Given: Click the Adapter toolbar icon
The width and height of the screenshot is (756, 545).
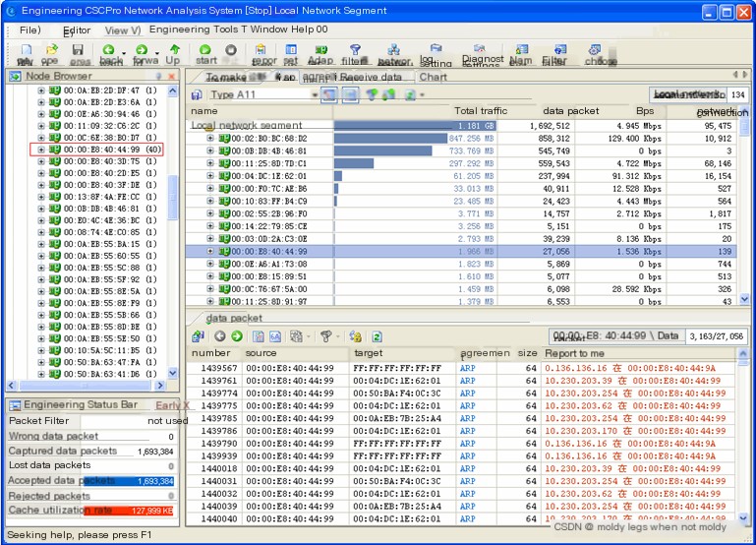Looking at the screenshot, I should click(321, 49).
